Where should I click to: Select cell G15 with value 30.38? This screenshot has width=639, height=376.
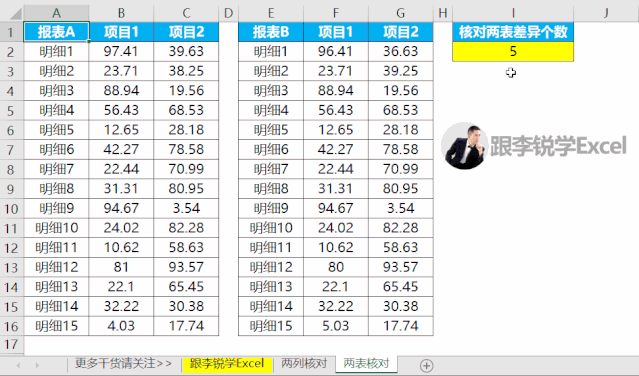tap(401, 306)
